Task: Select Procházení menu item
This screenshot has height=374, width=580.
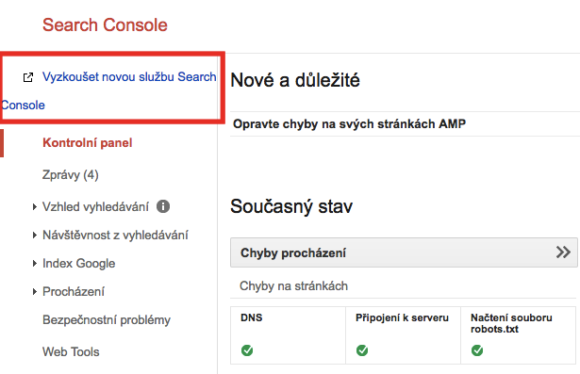Action: (73, 292)
